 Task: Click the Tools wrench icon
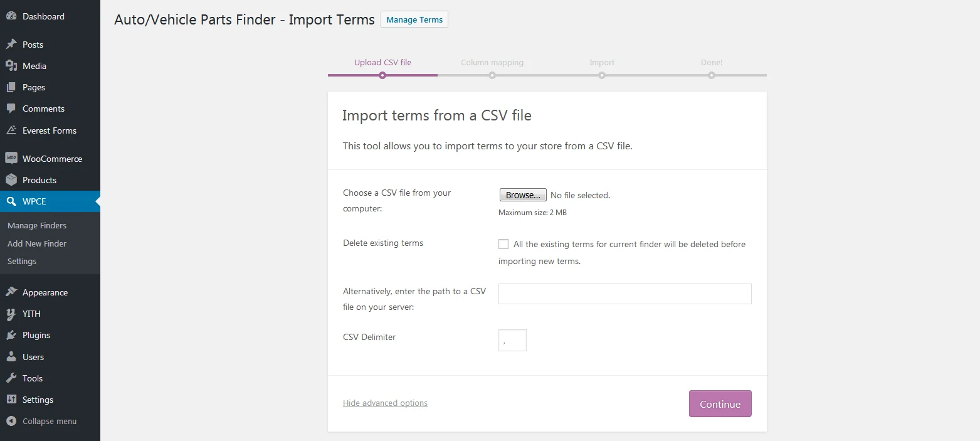click(x=11, y=378)
